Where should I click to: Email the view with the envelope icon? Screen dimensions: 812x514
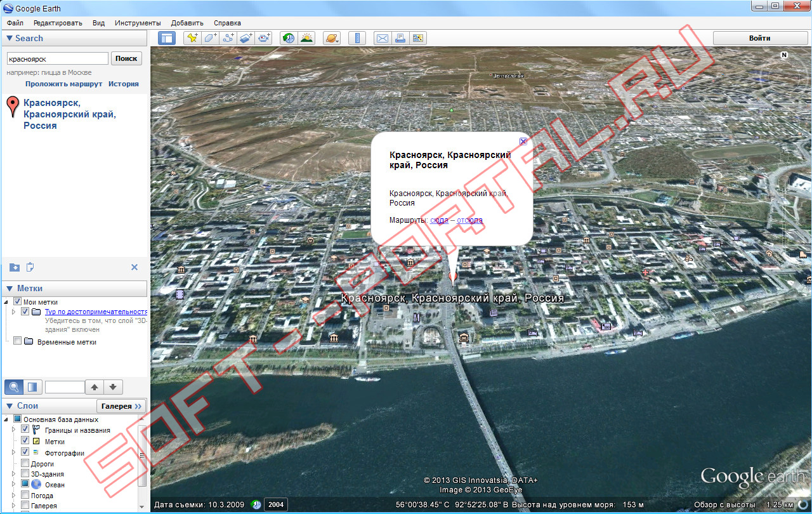click(382, 38)
